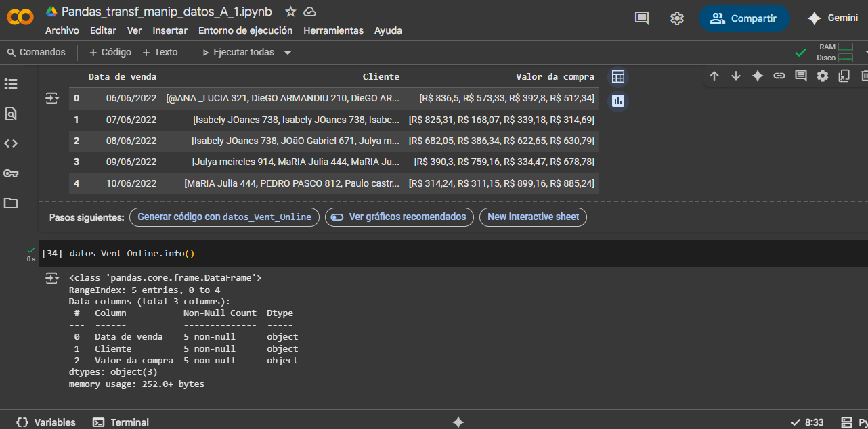Open the comments panel icon
The height and width of the screenshot is (429, 868).
tap(642, 18)
